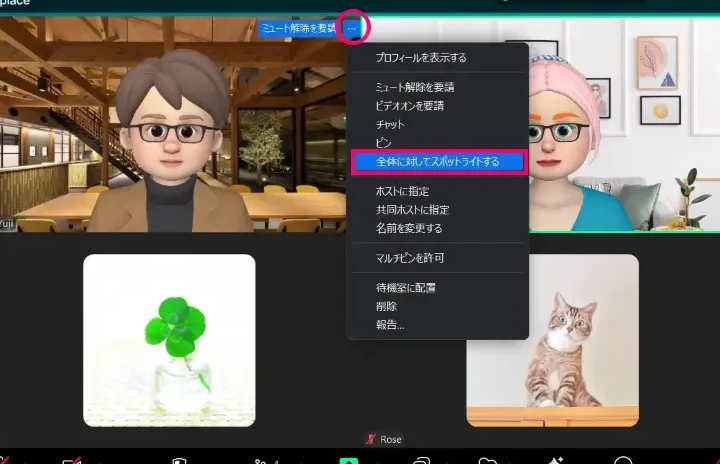This screenshot has height=464, width=720.
Task: Select ホストに指定 menu item
Action: coord(403,191)
